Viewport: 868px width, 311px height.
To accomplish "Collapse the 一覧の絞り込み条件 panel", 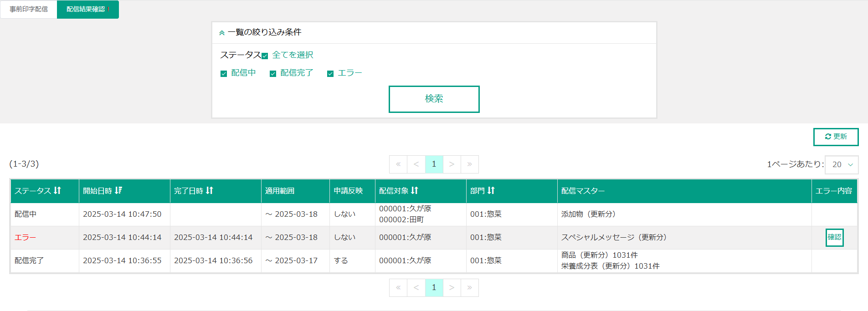I will coord(222,33).
